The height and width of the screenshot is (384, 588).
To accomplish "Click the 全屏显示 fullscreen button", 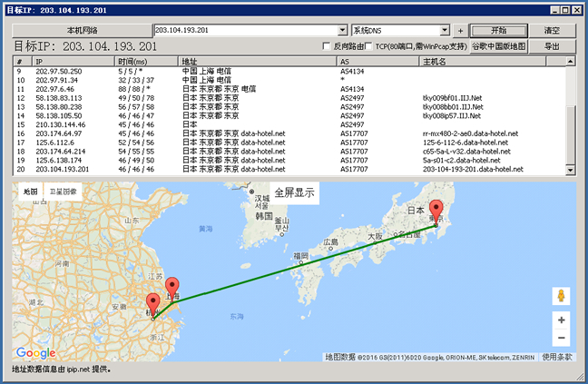I will (294, 192).
